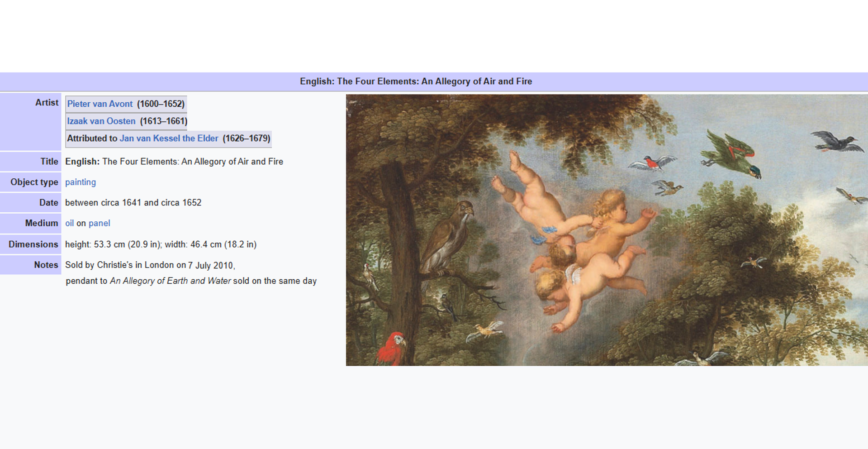Click the italic text 'An Allegory of Earth and Water'
The width and height of the screenshot is (868, 449).
pos(170,281)
